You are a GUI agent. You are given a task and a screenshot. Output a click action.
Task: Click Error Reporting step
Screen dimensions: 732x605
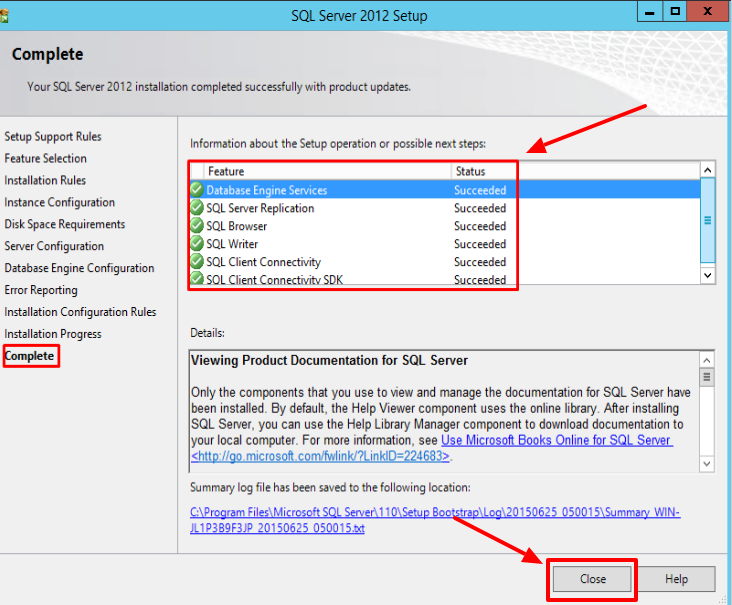41,290
